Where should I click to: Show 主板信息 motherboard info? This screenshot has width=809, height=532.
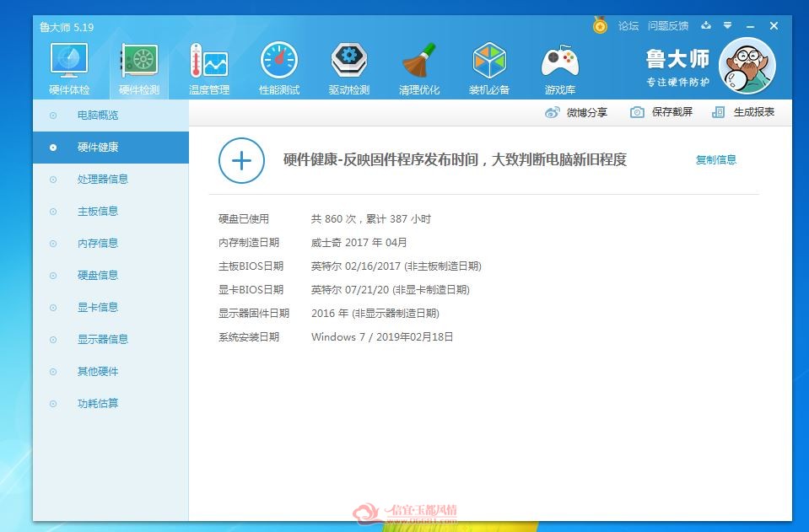tap(111, 212)
